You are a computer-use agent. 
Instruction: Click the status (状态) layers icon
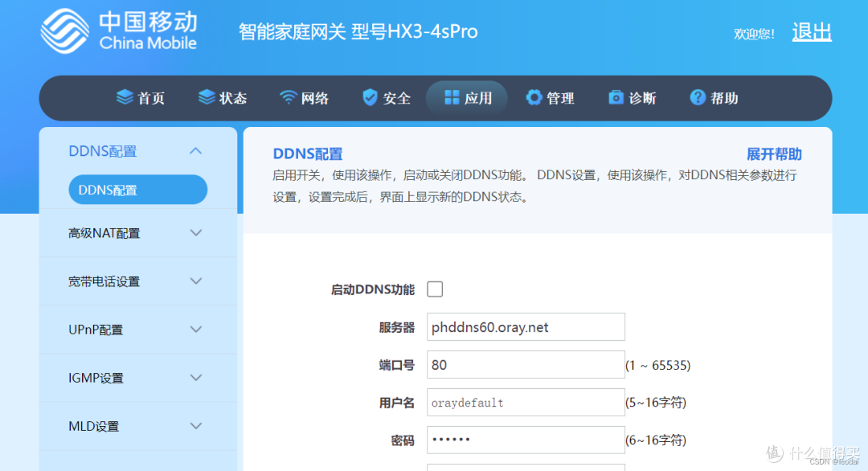207,97
